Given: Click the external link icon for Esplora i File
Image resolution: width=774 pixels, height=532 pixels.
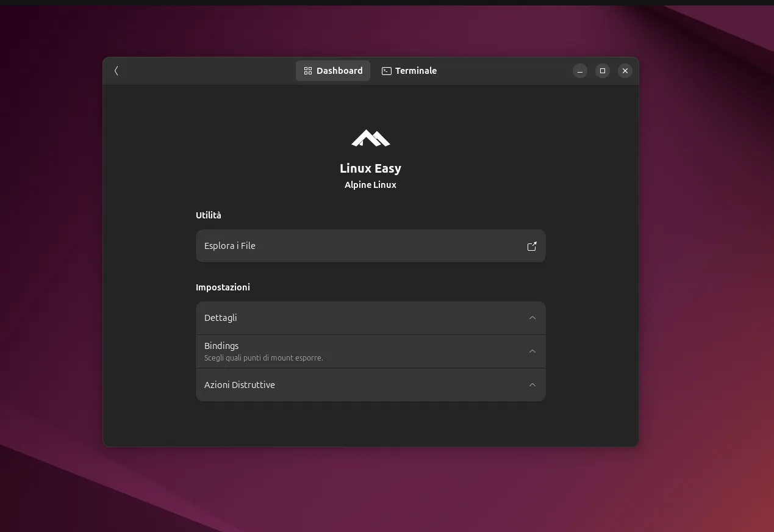Looking at the screenshot, I should coord(532,246).
